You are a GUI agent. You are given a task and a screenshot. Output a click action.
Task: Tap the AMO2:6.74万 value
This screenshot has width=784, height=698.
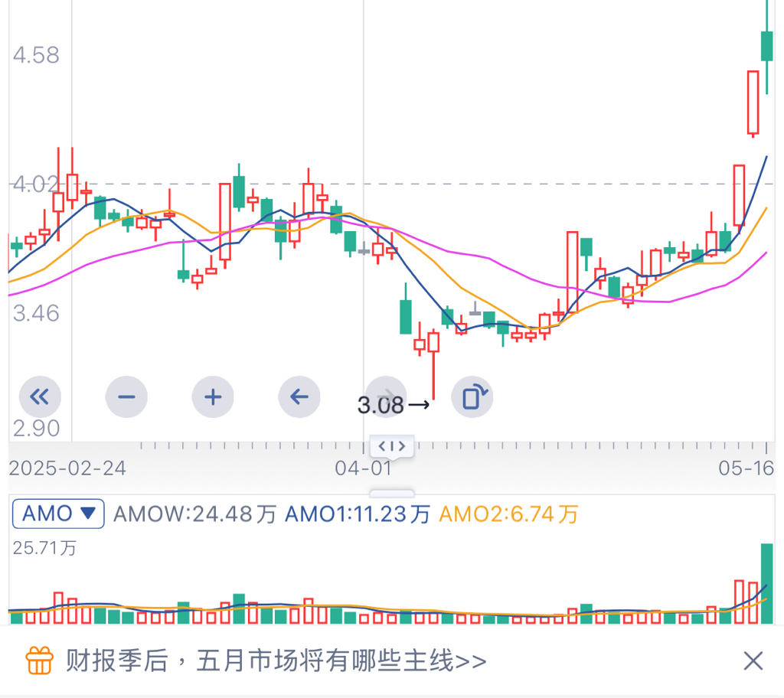click(508, 514)
